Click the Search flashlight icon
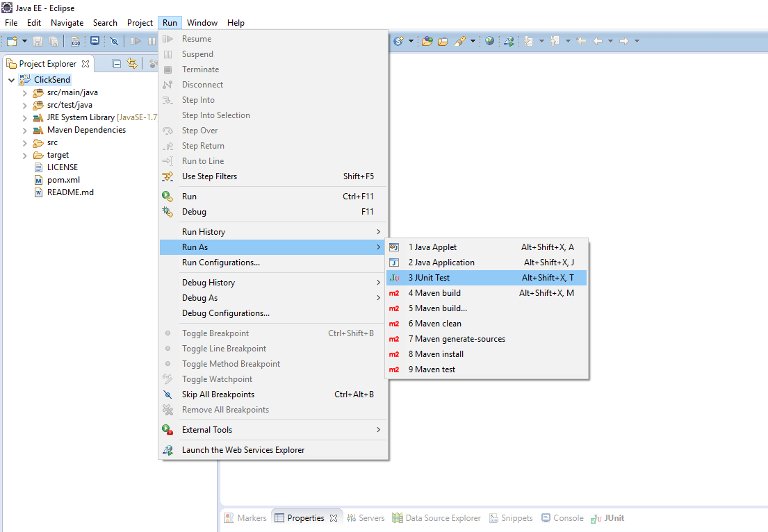This screenshot has width=768, height=532. pos(459,41)
